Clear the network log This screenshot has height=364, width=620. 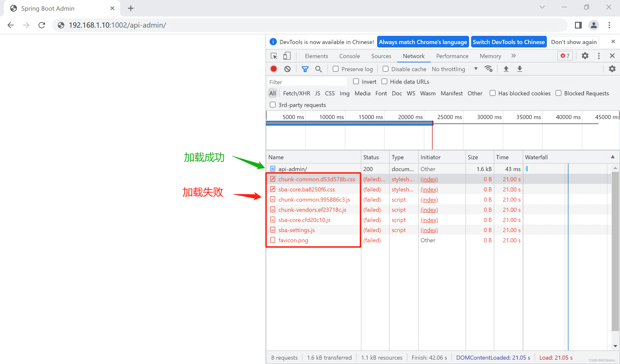tap(287, 69)
